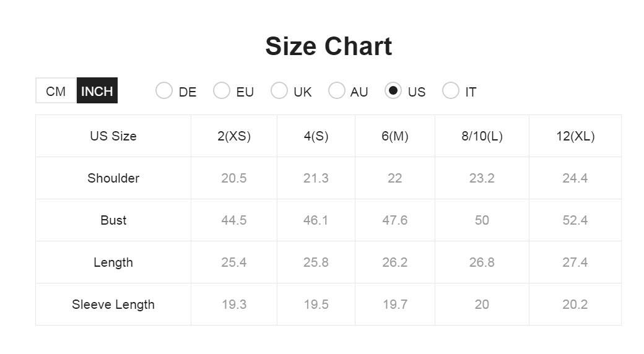Switch units to CM
The height and width of the screenshot is (354, 644).
coord(56,91)
